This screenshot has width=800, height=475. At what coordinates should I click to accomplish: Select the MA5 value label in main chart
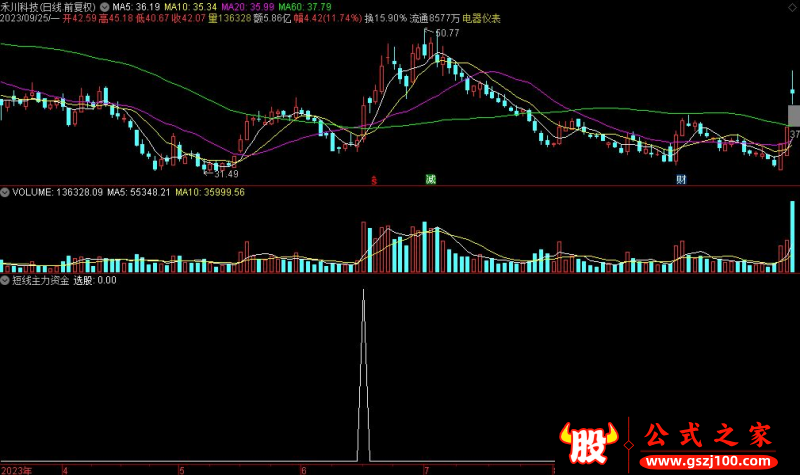click(134, 6)
